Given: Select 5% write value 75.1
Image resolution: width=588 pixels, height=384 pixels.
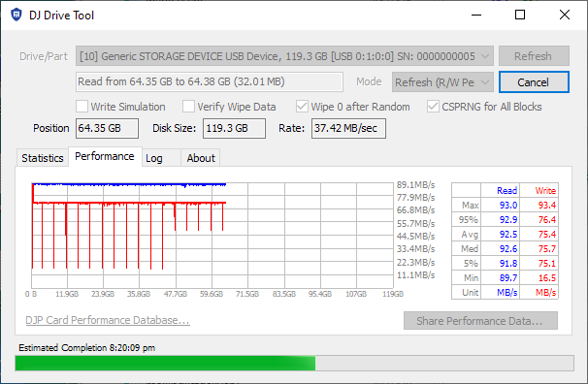Looking at the screenshot, I should pyautogui.click(x=546, y=264).
